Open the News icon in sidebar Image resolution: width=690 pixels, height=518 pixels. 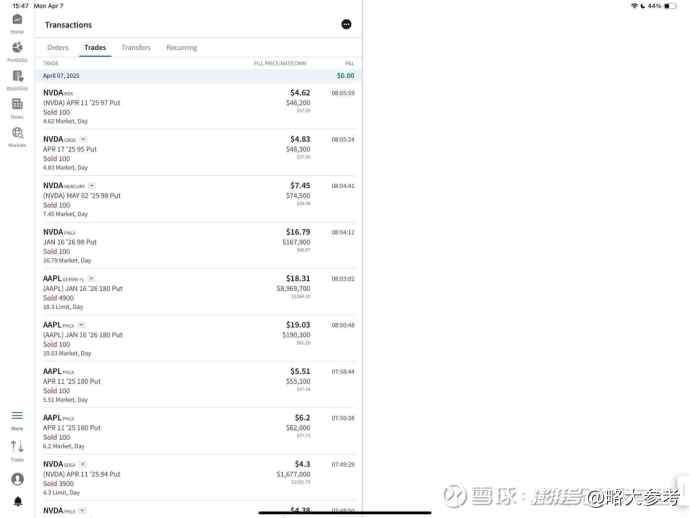coord(17,104)
